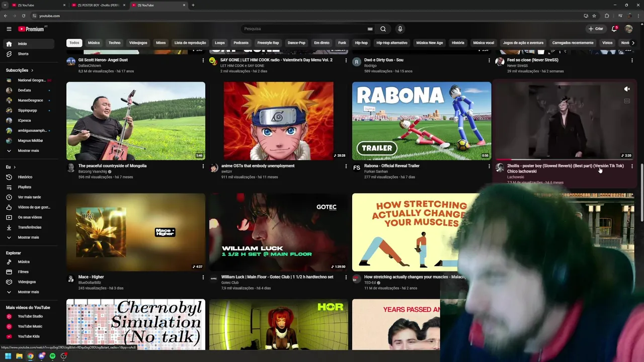
Task: Expand Subscrições Mostrar mais
Action: coord(29,151)
